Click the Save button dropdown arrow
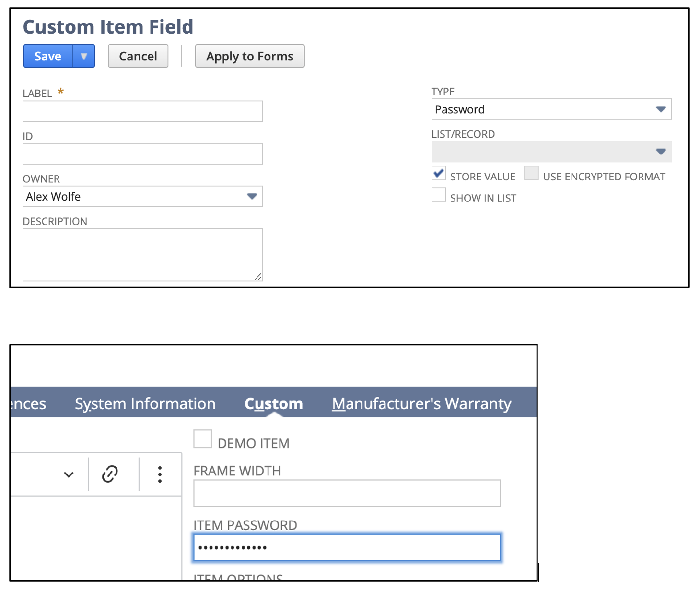The width and height of the screenshot is (700, 592). click(84, 56)
